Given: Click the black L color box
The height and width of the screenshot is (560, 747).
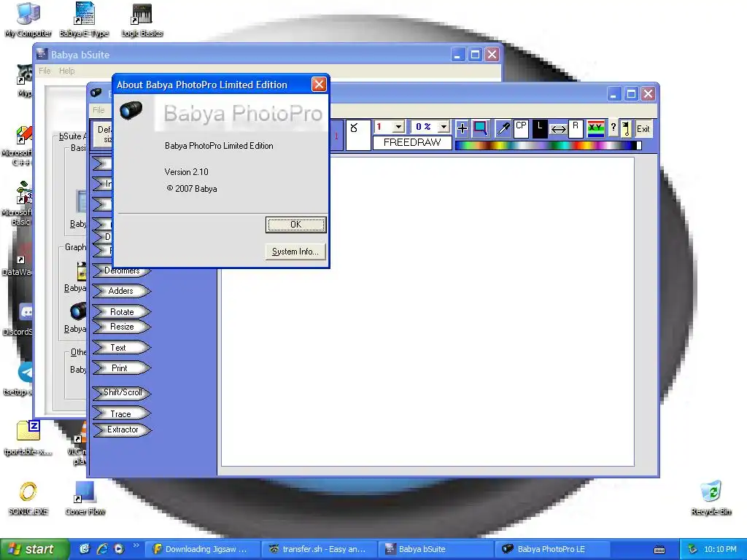Looking at the screenshot, I should (x=539, y=128).
